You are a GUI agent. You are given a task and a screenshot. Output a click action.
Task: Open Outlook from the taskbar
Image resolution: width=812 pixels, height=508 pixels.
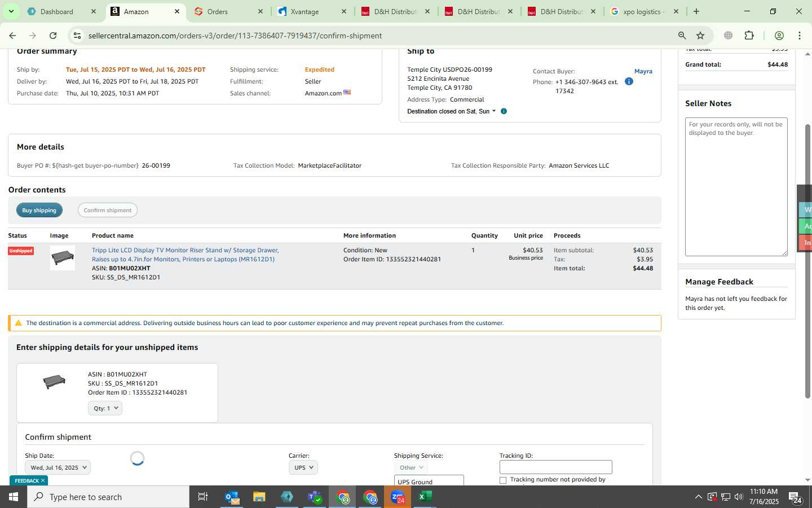[x=232, y=497]
